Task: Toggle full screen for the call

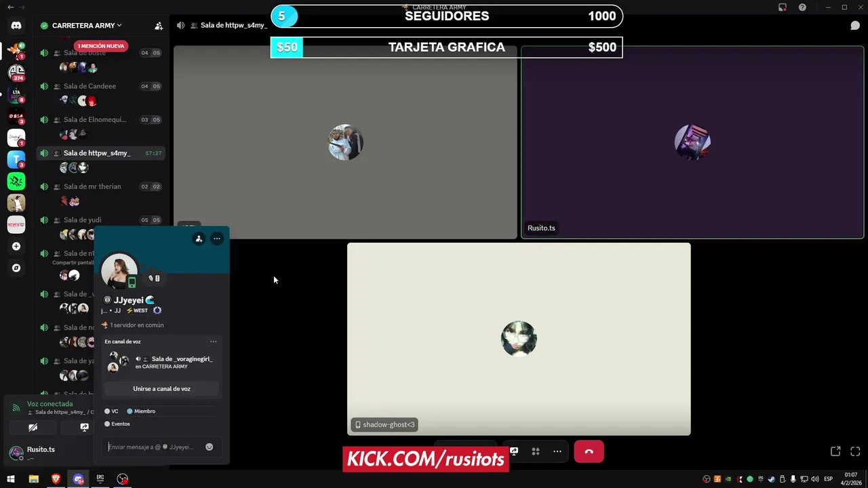Action: click(x=855, y=451)
